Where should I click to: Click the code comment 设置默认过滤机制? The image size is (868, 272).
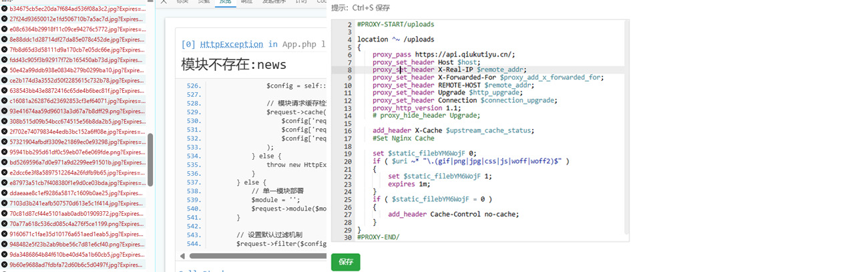(x=270, y=235)
